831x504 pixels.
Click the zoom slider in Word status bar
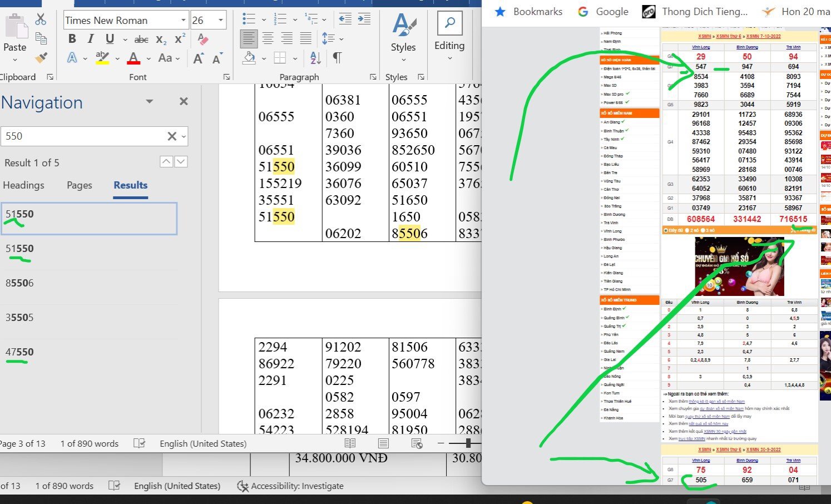468,443
